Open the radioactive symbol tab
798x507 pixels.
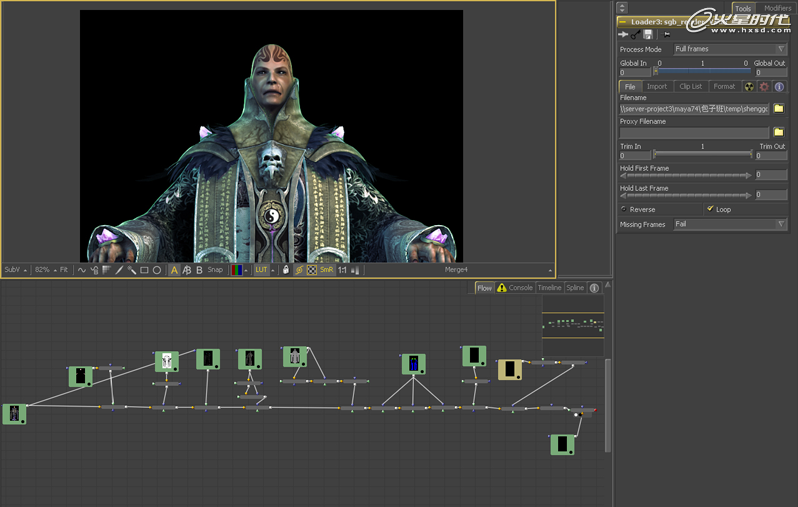[x=749, y=87]
